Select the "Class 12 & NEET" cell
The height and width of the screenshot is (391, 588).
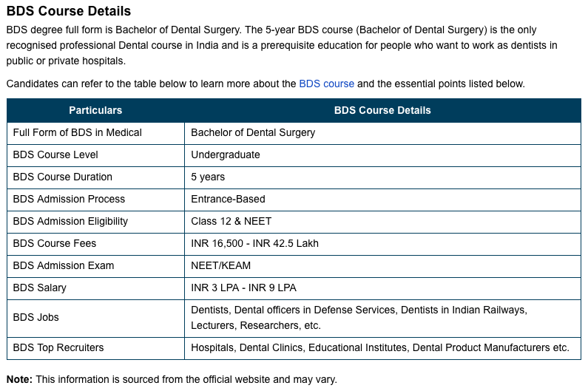click(231, 221)
